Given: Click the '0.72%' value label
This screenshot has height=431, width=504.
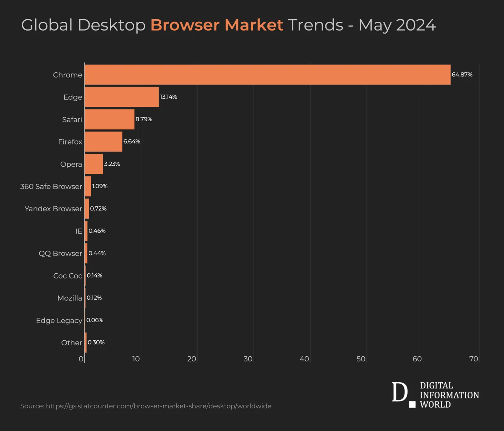Looking at the screenshot, I should pyautogui.click(x=98, y=209).
